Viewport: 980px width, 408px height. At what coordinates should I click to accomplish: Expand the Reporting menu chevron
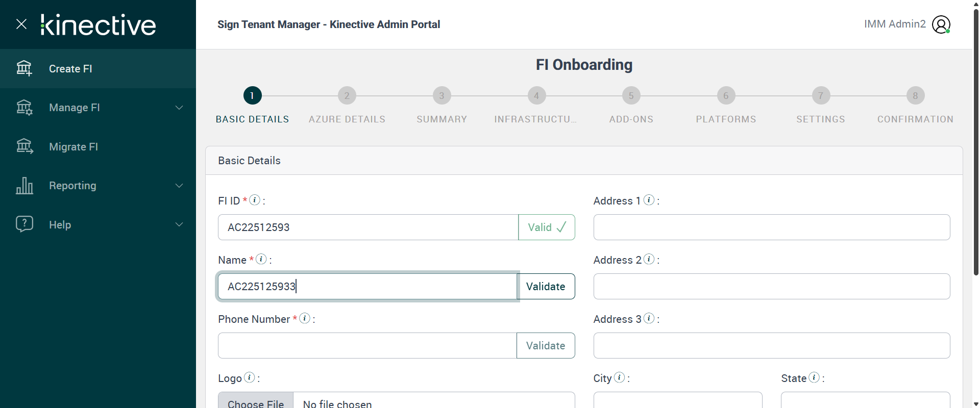pyautogui.click(x=179, y=186)
